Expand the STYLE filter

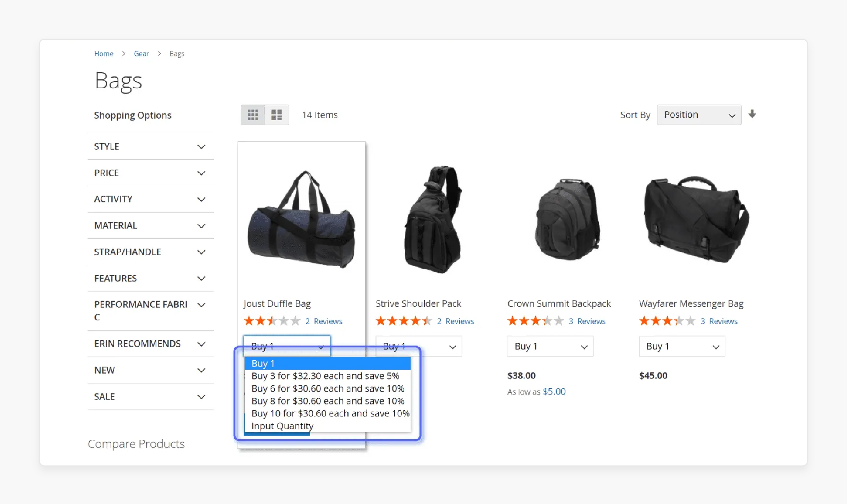pos(150,146)
